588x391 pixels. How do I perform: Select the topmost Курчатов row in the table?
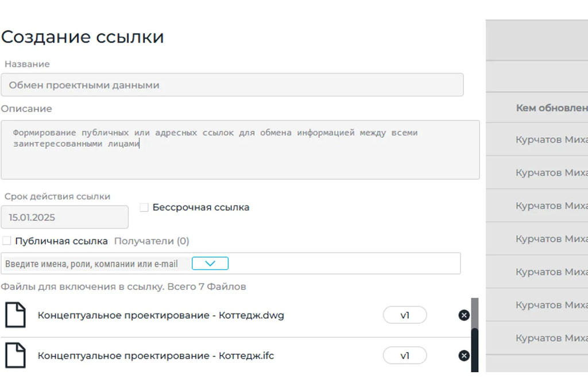551,140
